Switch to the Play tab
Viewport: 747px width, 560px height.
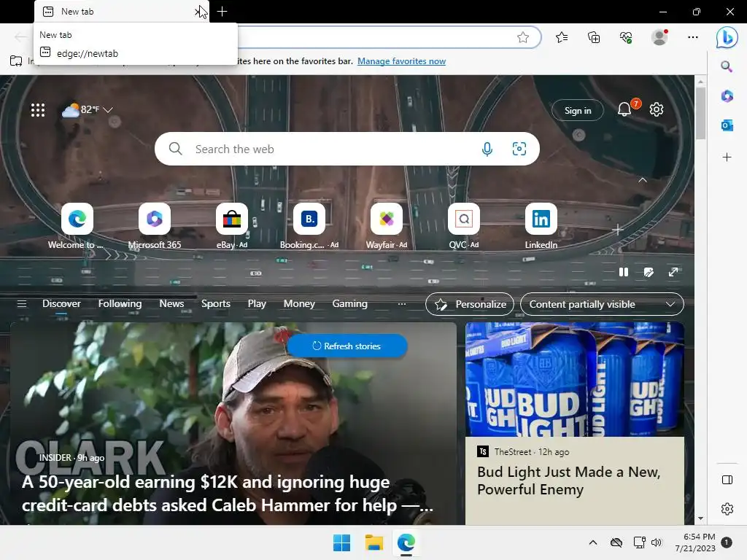coord(257,304)
